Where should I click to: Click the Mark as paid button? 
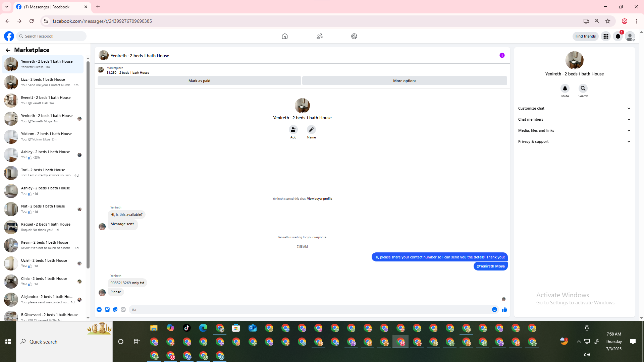coord(199,81)
